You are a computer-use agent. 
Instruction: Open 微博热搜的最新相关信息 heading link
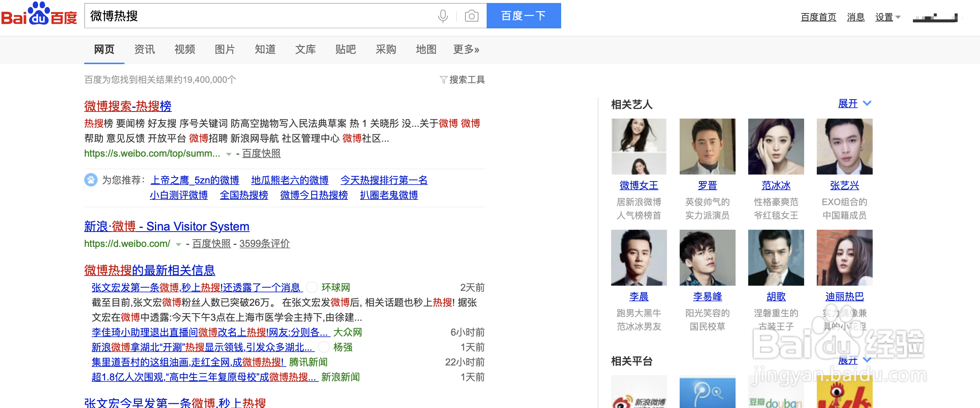(x=149, y=270)
